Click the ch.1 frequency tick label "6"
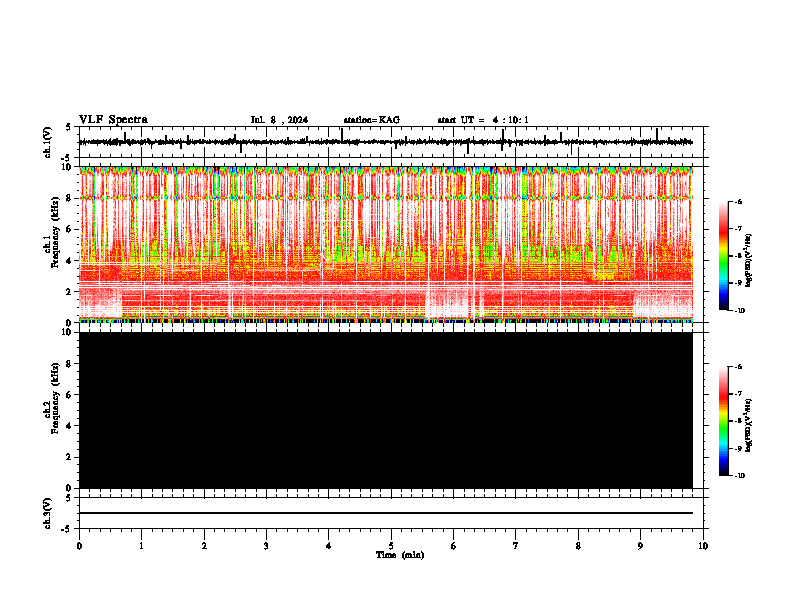Image resolution: width=792 pixels, height=612 pixels. tap(70, 229)
